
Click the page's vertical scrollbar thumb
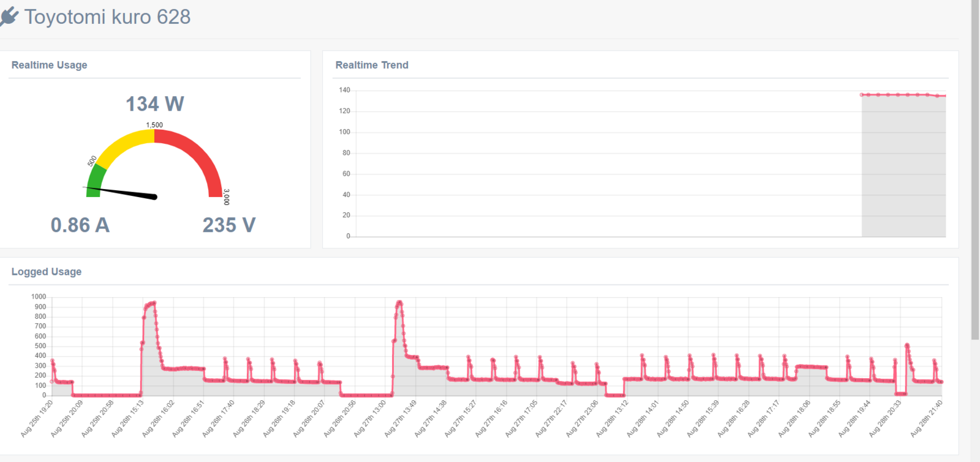975,170
